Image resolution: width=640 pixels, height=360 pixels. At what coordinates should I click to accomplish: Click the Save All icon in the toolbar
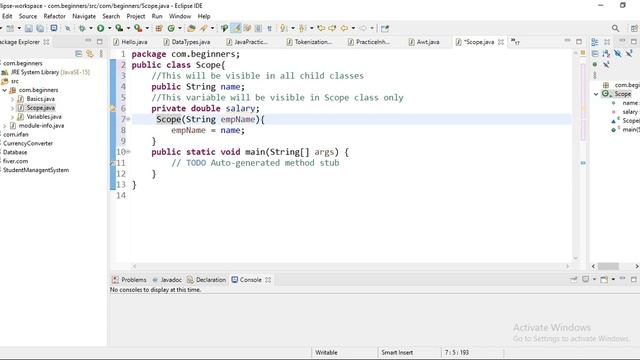pos(40,28)
